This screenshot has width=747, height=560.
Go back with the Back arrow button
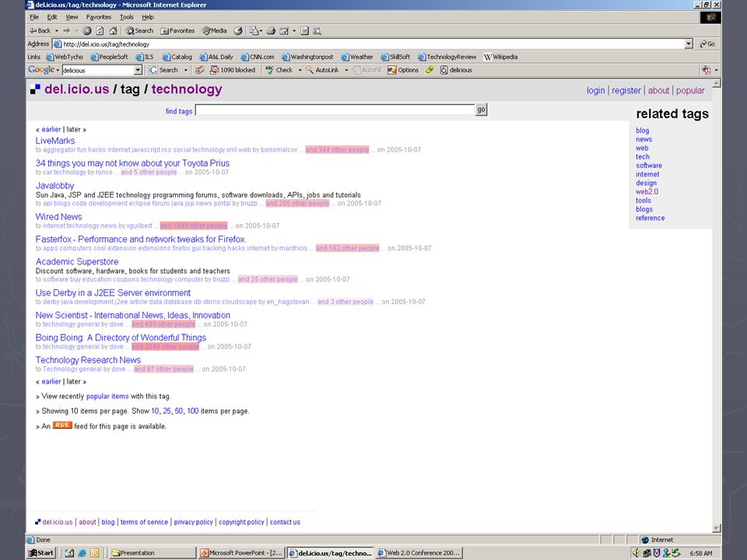pyautogui.click(x=40, y=30)
